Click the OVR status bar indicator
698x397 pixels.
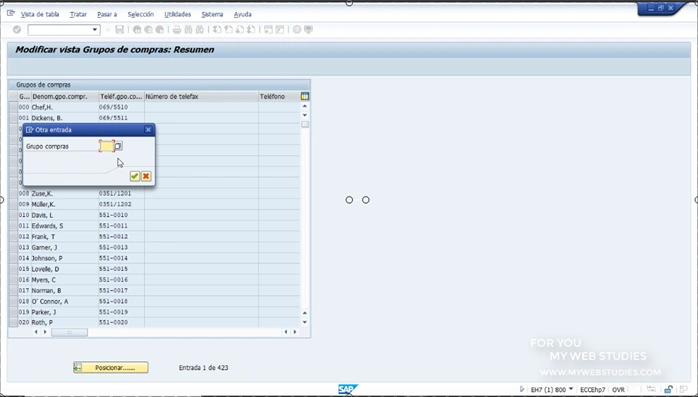618,389
